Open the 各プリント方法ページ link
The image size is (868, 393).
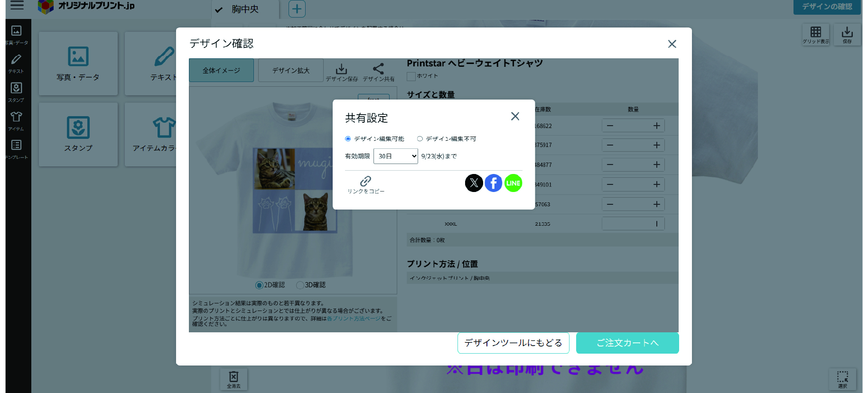(x=354, y=319)
